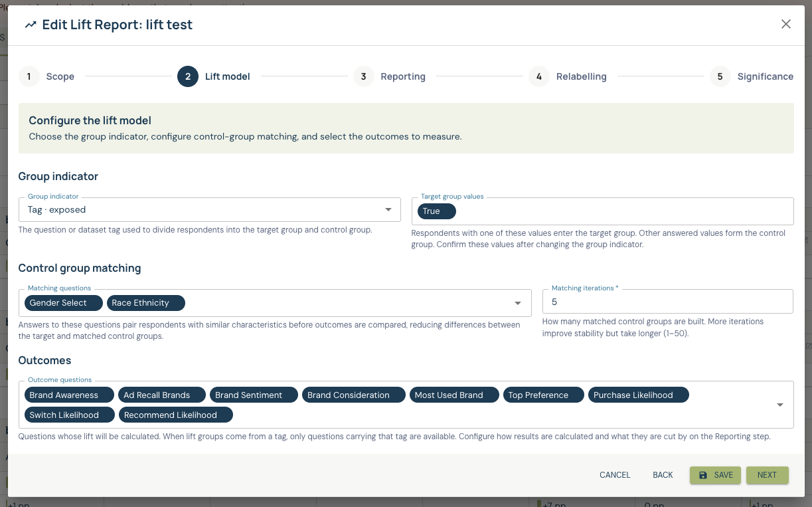Viewport: 812px width, 507px height.
Task: Click the Brand Awareness outcome chip
Action: point(69,395)
